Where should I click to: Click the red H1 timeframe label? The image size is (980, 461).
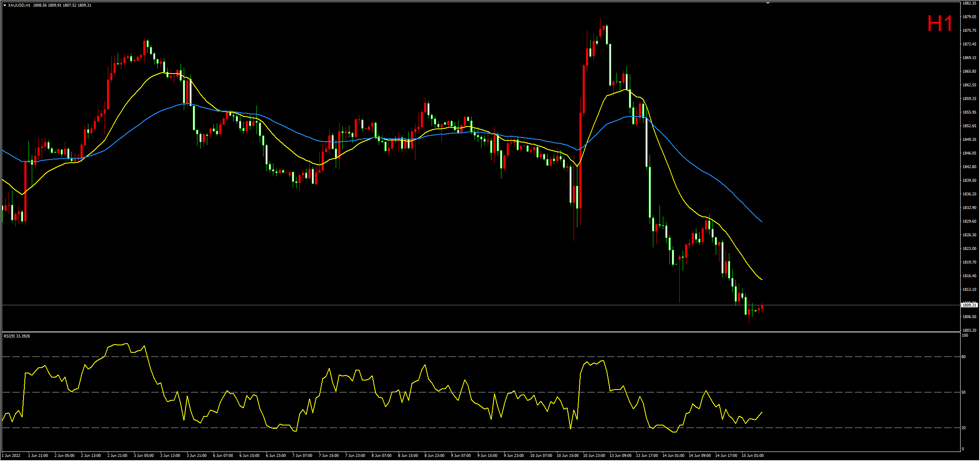point(940,24)
